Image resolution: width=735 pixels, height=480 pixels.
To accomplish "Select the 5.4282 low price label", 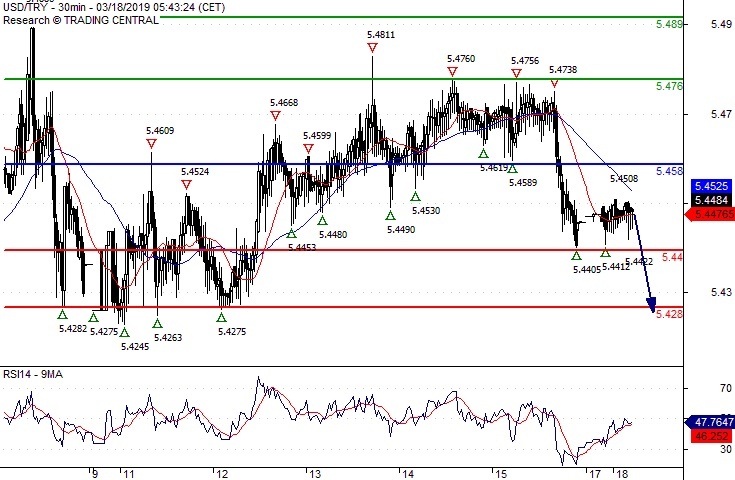I will 73,329.
